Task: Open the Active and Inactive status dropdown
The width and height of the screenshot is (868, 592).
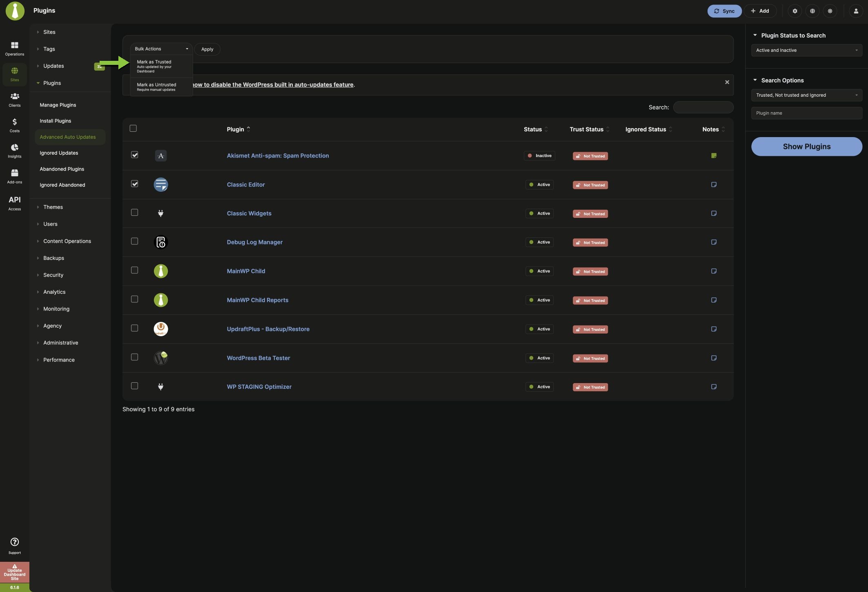Action: [x=807, y=50]
